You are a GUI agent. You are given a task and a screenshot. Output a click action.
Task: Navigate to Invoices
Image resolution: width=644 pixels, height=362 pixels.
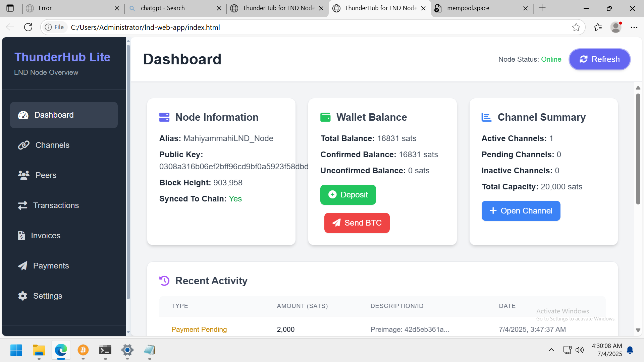coord(64,236)
